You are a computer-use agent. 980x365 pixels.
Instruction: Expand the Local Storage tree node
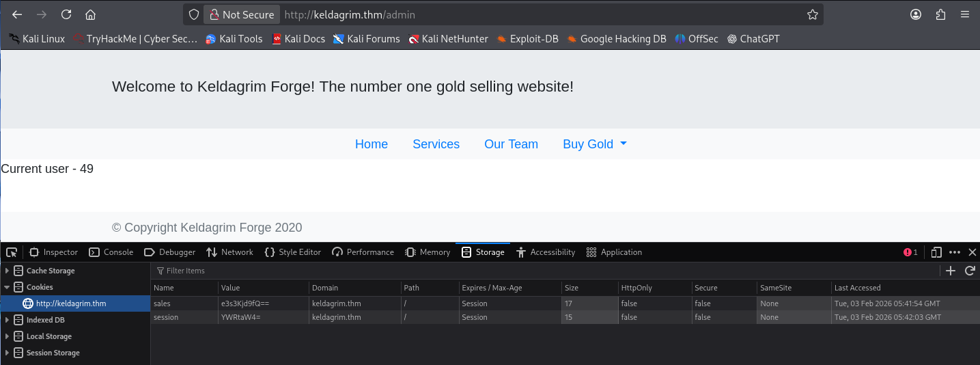[8, 336]
